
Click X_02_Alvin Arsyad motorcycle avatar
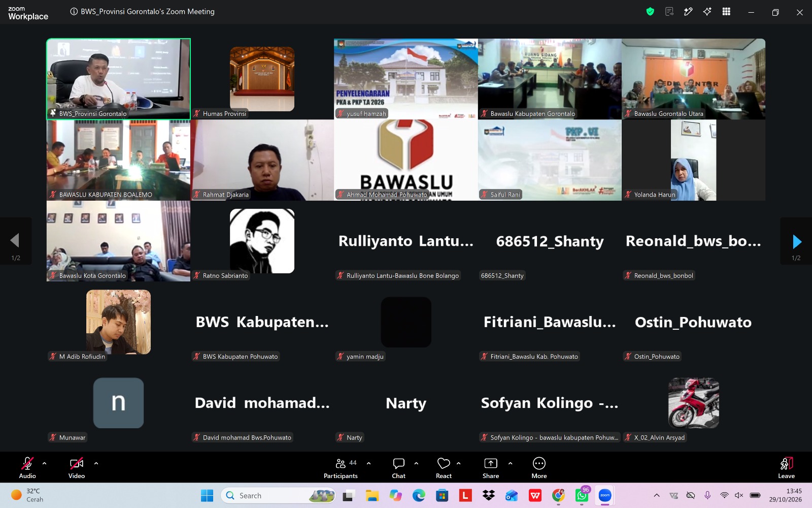click(694, 403)
